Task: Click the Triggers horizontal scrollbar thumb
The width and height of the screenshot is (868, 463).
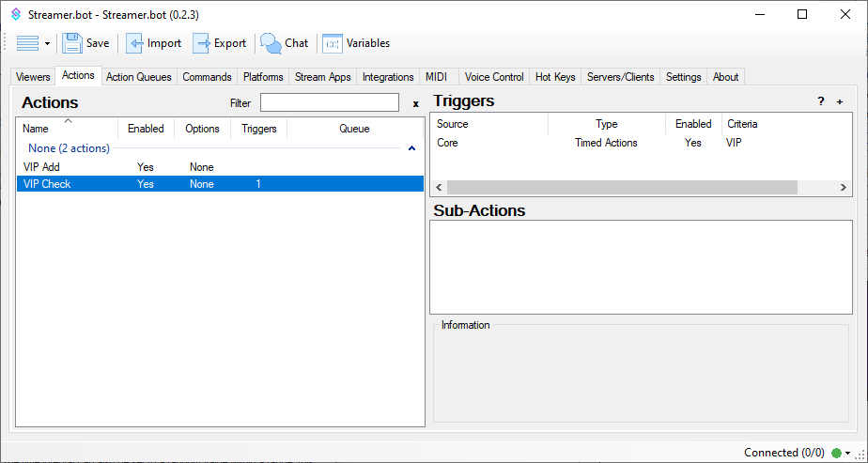Action: pyautogui.click(x=622, y=187)
